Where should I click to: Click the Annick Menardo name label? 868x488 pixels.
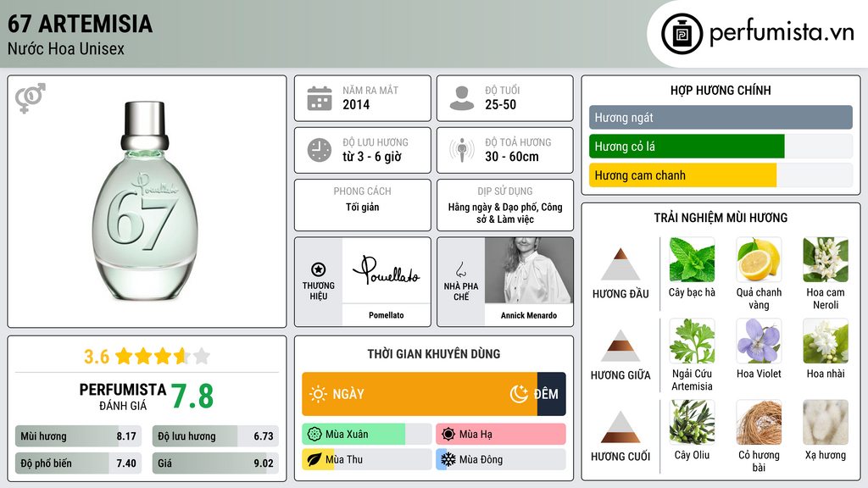(x=529, y=315)
